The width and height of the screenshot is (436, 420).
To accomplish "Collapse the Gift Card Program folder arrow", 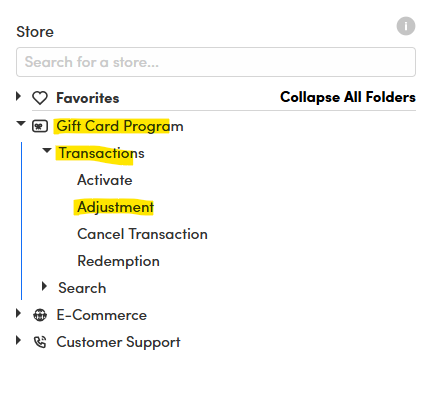I will pyautogui.click(x=21, y=124).
